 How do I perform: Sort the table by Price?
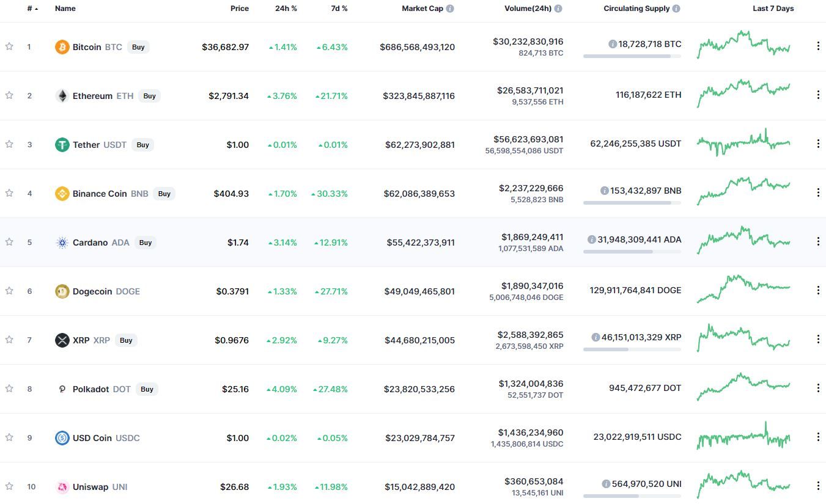point(240,9)
